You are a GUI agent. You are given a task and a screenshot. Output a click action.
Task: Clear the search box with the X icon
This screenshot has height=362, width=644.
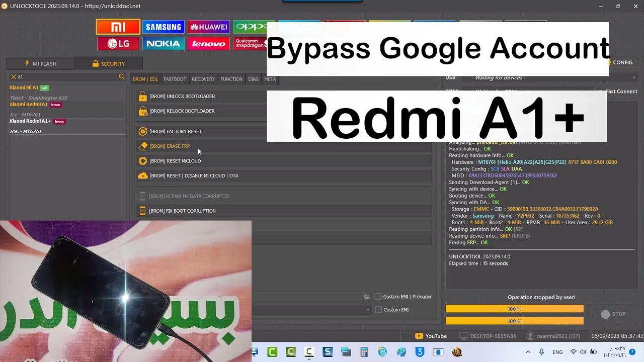[13, 76]
